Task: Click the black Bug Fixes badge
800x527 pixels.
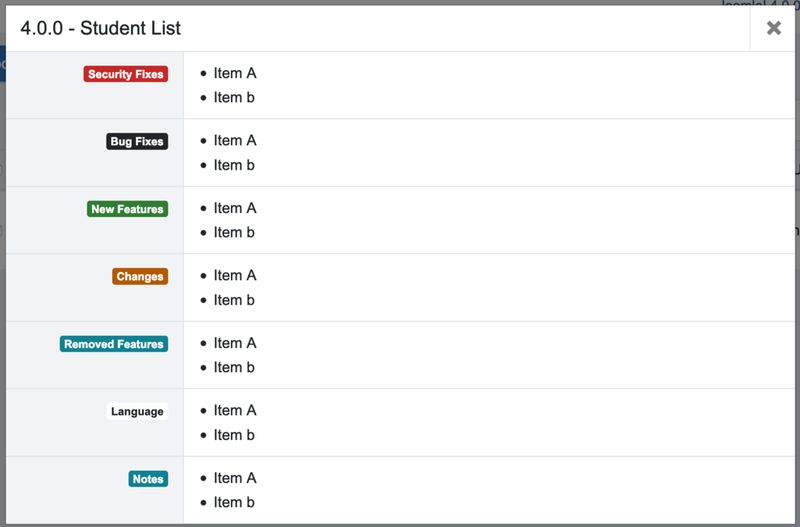Action: (137, 142)
